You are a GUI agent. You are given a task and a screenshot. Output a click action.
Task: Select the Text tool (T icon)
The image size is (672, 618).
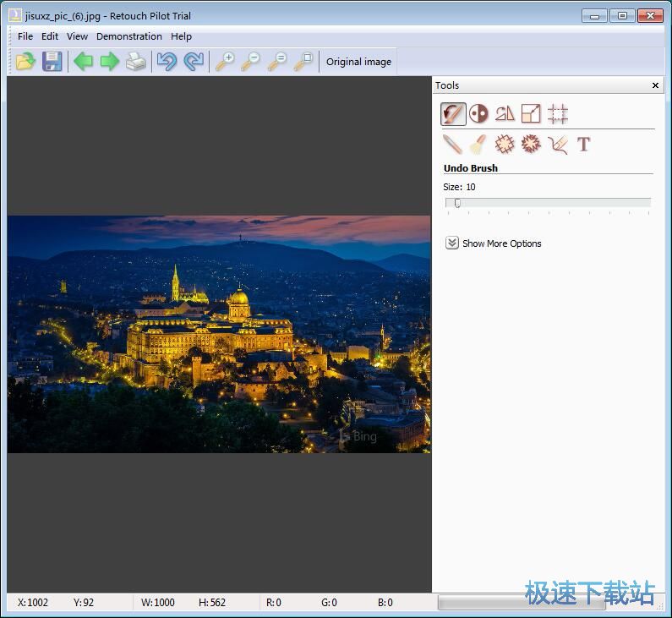(583, 144)
